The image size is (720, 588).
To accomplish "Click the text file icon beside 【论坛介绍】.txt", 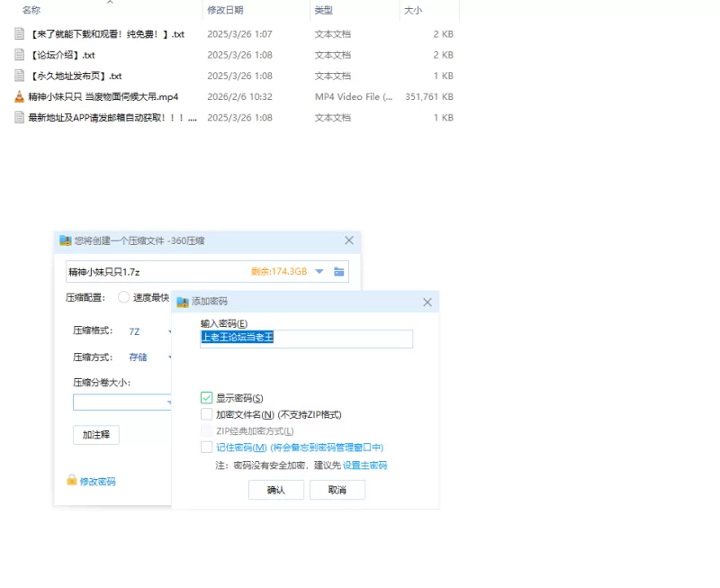I will [19, 55].
